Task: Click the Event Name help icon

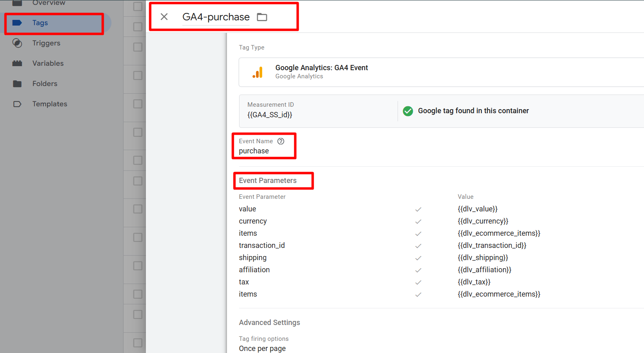Action: point(281,141)
